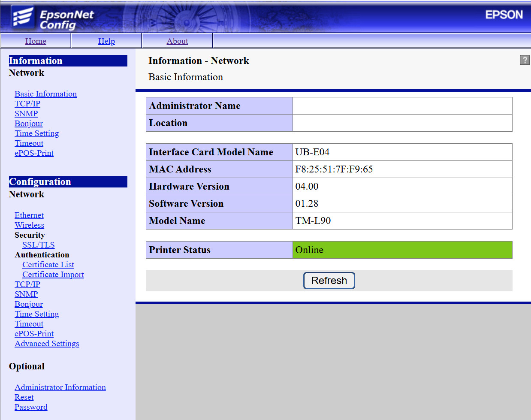Viewport: 531px width, 420px height.
Task: Open the Help menu link
Action: pos(106,41)
